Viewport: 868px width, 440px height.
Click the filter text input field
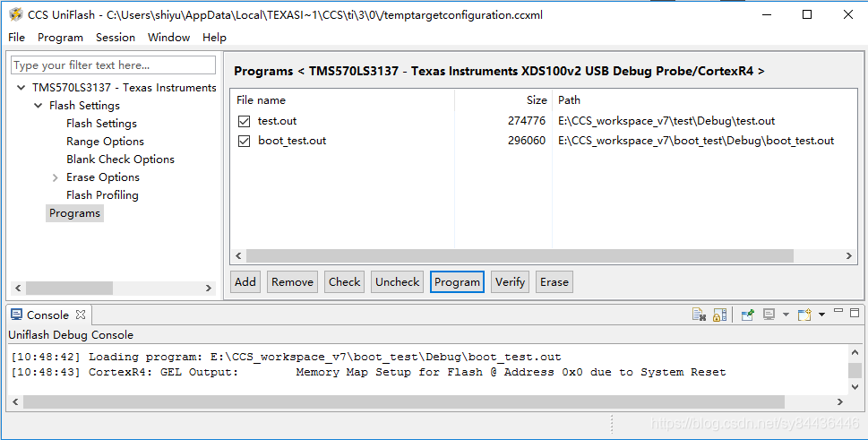tap(113, 65)
